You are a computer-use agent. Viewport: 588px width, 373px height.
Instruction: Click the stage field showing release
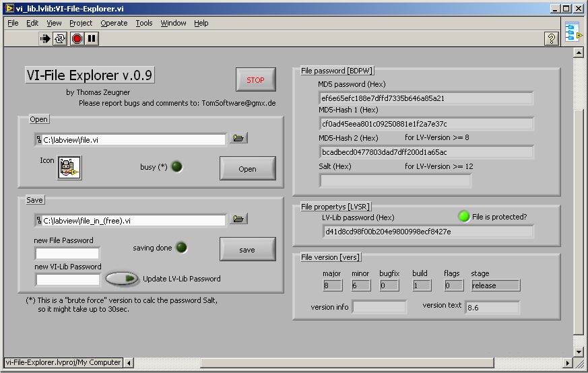pyautogui.click(x=495, y=285)
